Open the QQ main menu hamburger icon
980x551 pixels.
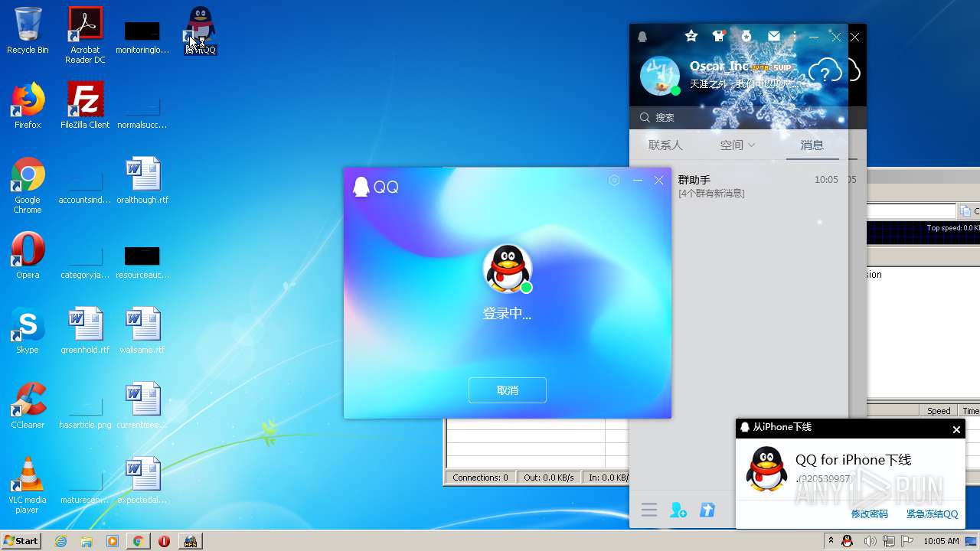click(649, 510)
